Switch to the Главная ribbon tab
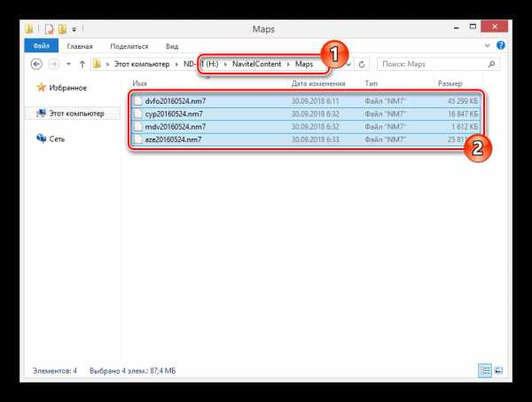 coord(79,45)
